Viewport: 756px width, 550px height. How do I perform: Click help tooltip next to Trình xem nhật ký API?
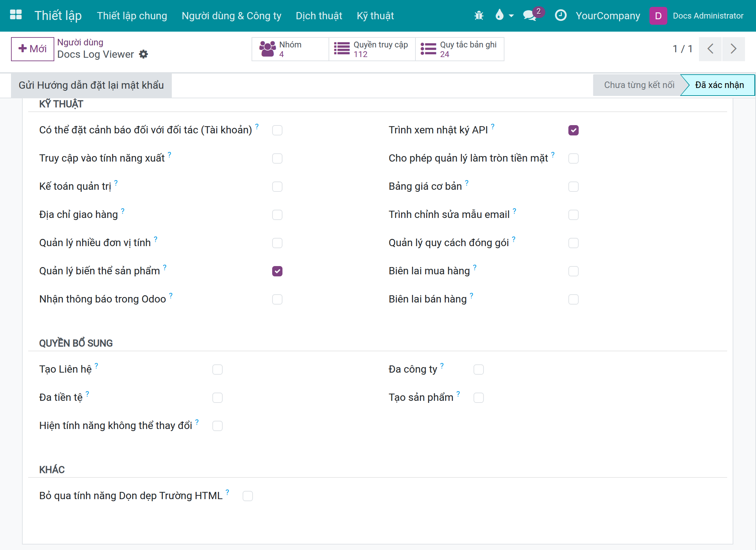pyautogui.click(x=493, y=126)
